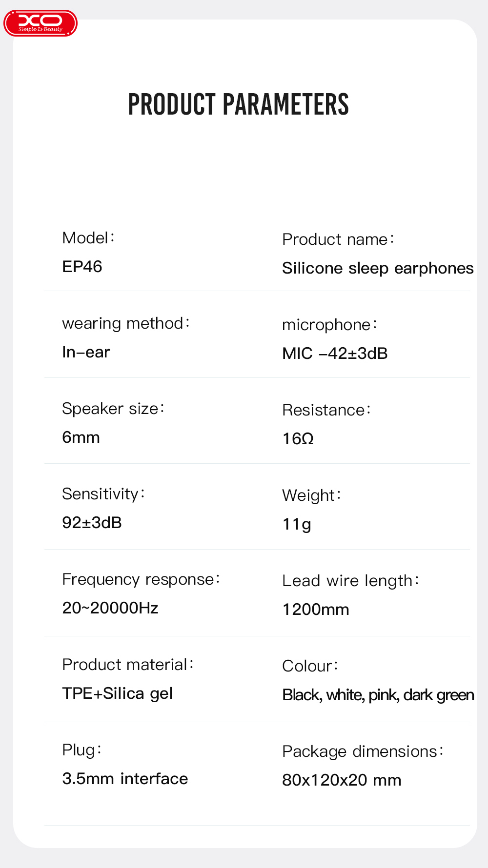Click the 3.5mm interface plug value

(125, 779)
